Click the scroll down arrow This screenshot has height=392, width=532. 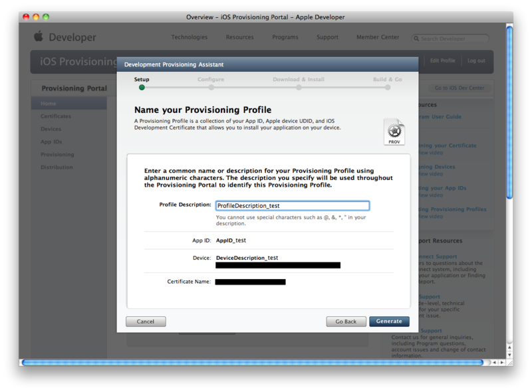click(x=509, y=355)
